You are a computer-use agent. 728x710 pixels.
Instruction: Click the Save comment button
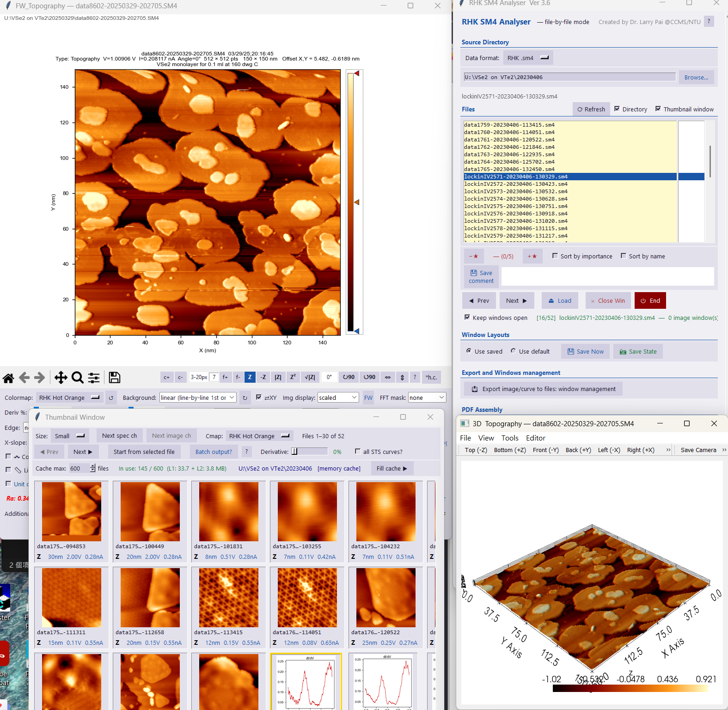tap(481, 276)
